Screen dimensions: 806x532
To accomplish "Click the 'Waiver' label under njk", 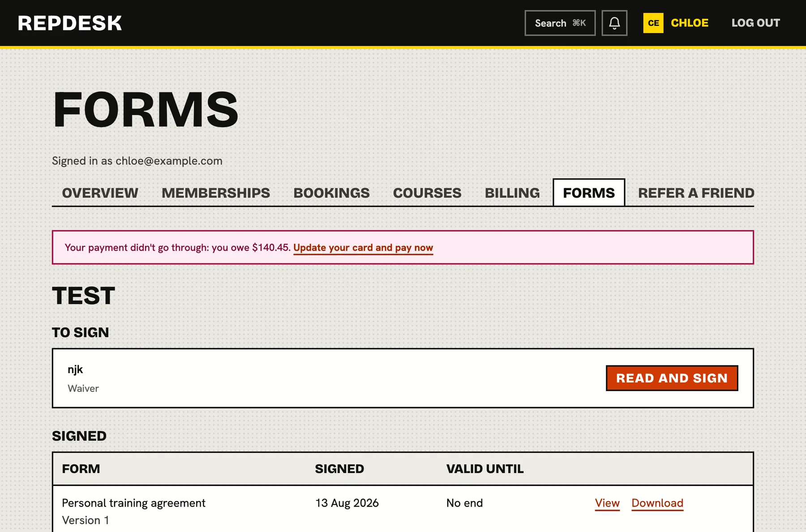I will click(x=83, y=388).
